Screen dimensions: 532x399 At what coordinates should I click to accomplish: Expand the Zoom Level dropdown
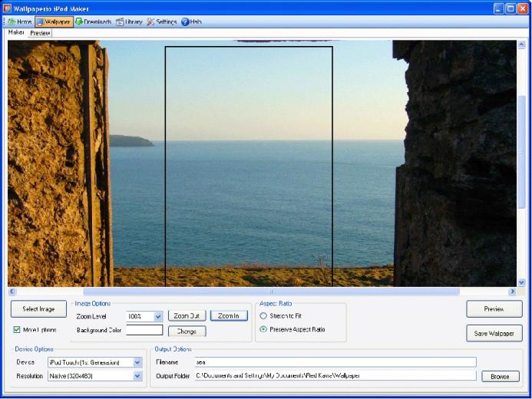158,316
